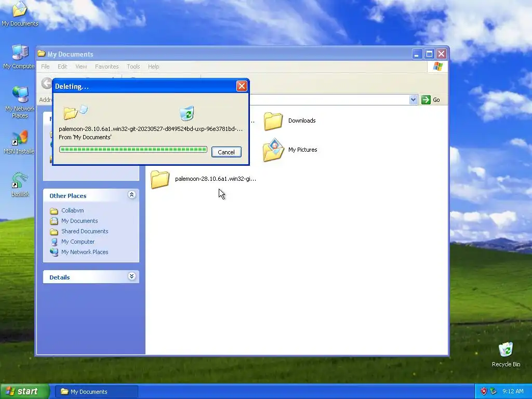Screen dimensions: 532x399
Task: Open the Tools menu
Action: (x=134, y=66)
